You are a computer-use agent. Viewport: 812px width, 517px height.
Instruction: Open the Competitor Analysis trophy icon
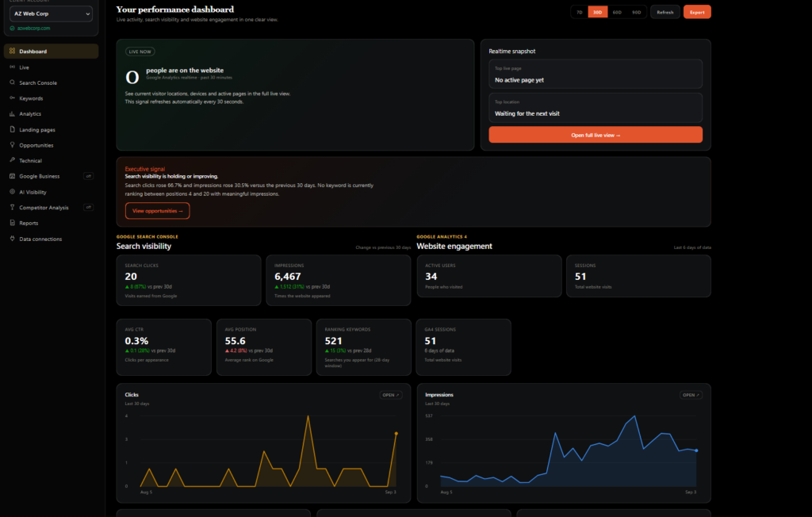click(13, 207)
